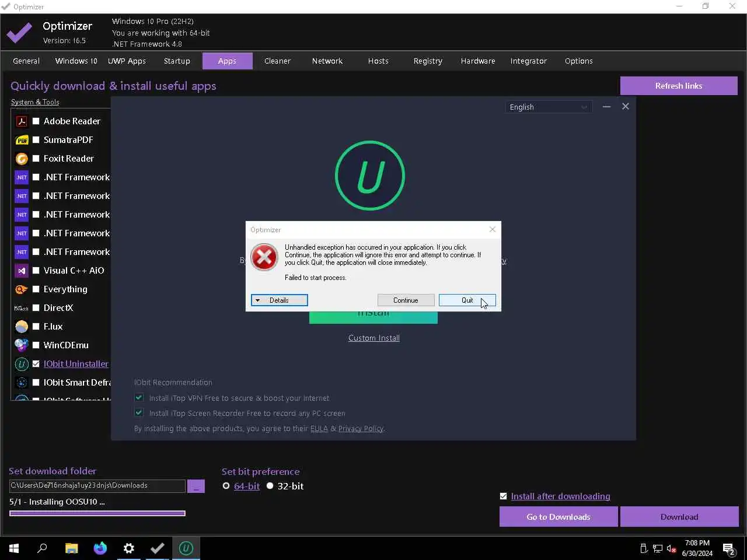Viewport: 747px width, 560px height.
Task: Open the UWP Apps tab
Action: click(127, 61)
